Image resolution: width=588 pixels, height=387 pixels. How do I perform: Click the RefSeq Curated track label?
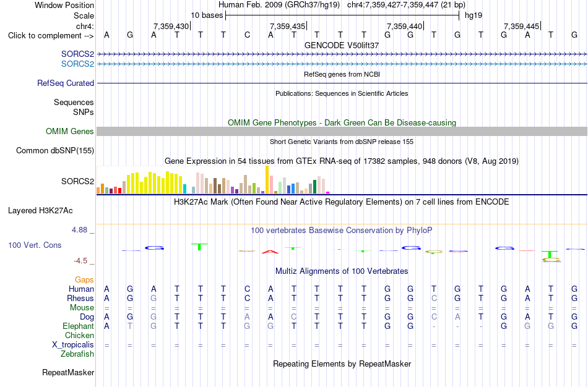click(x=66, y=83)
